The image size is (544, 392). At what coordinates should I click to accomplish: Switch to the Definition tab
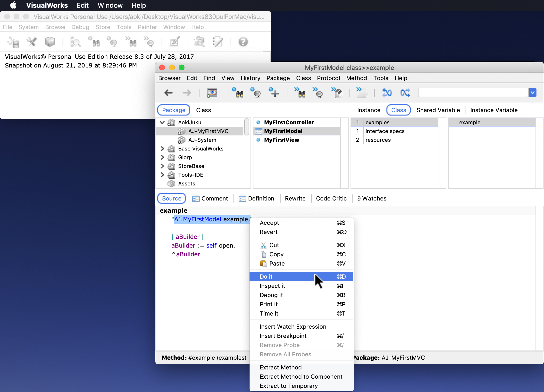point(257,199)
